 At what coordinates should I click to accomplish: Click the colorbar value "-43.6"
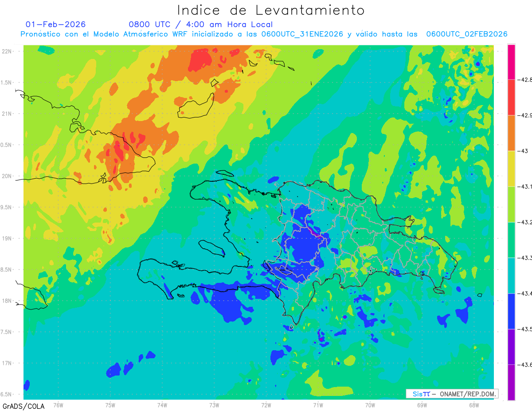[525, 364]
